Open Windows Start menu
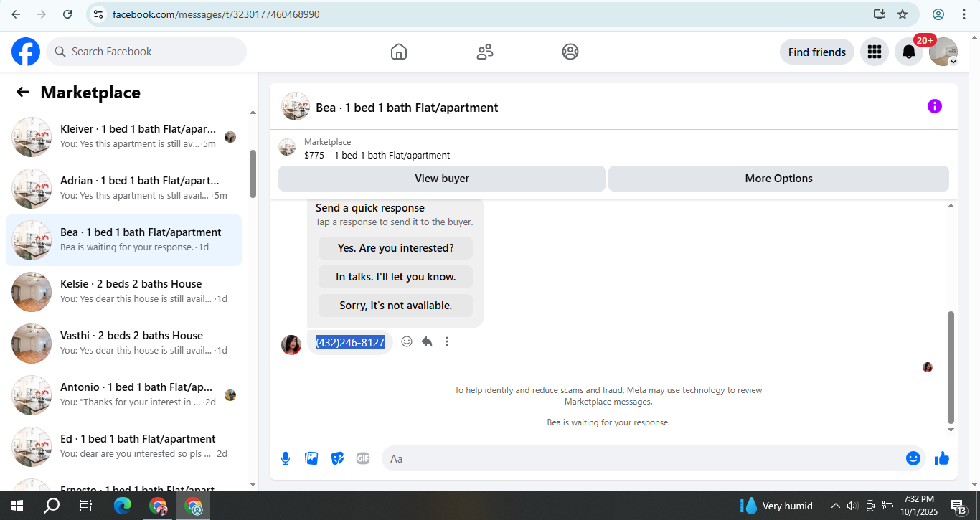 (x=17, y=506)
